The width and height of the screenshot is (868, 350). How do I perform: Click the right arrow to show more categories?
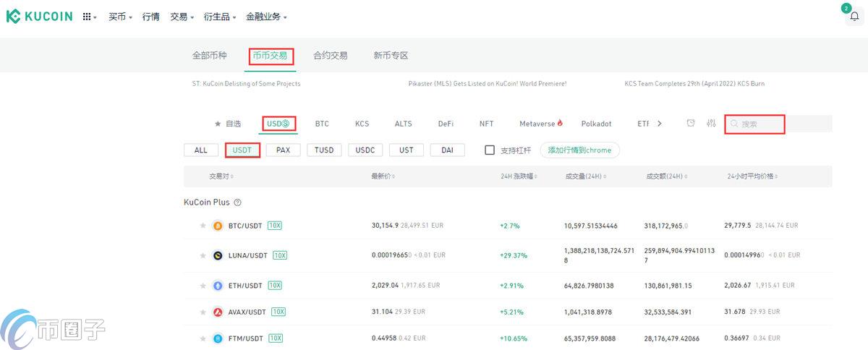(x=659, y=124)
